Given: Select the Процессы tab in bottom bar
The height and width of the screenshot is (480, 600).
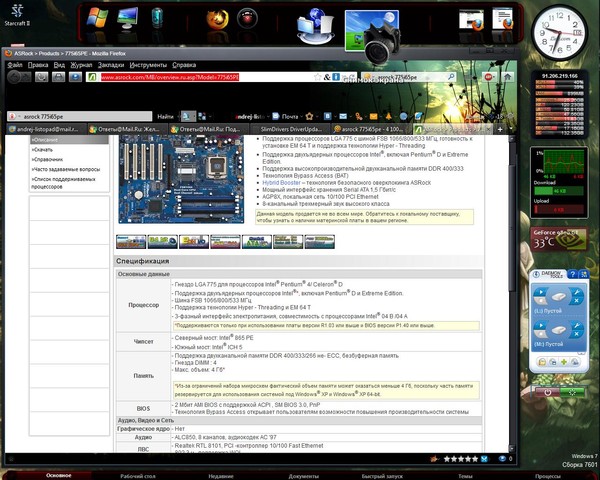Looking at the screenshot, I should coord(548,477).
